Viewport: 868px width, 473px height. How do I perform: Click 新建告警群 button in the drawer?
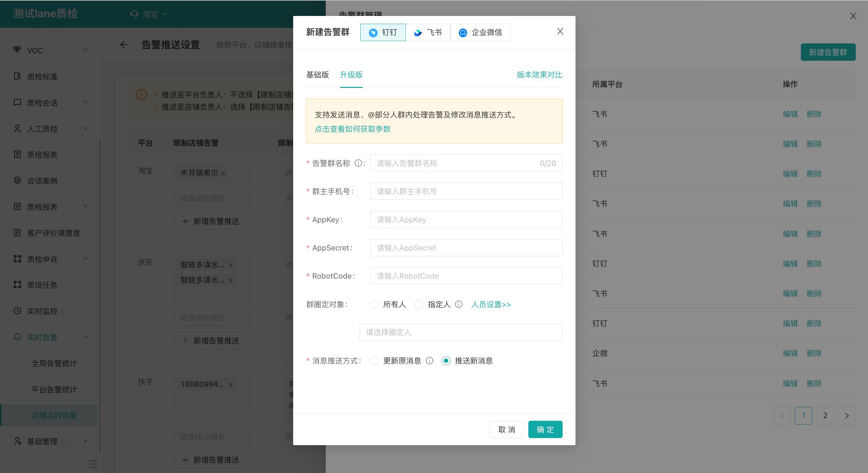coord(828,52)
